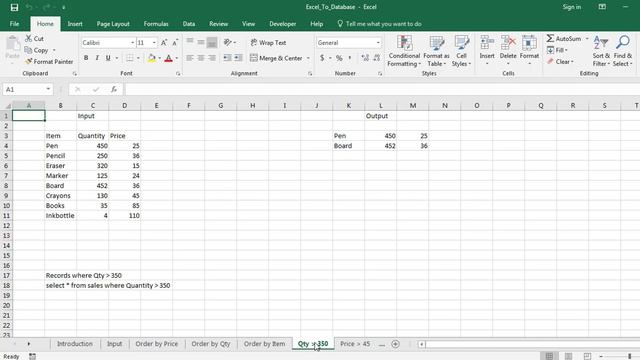The width and height of the screenshot is (640, 360).
Task: Click Tell me what you want to do
Action: (380, 24)
